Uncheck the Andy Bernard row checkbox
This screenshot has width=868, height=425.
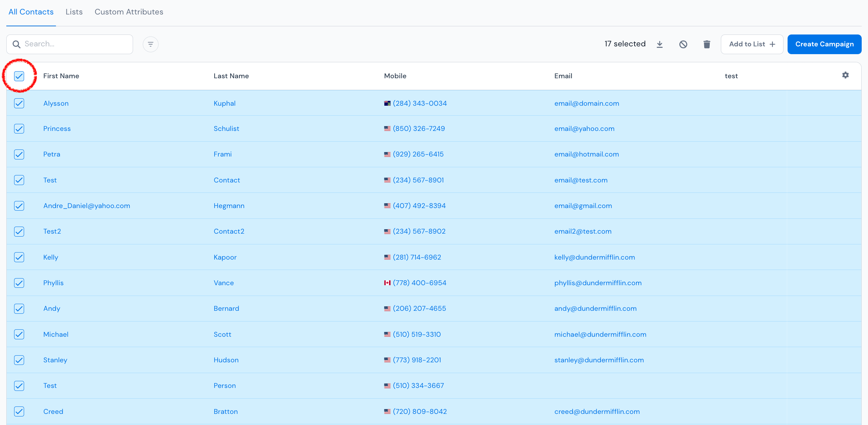coord(19,309)
